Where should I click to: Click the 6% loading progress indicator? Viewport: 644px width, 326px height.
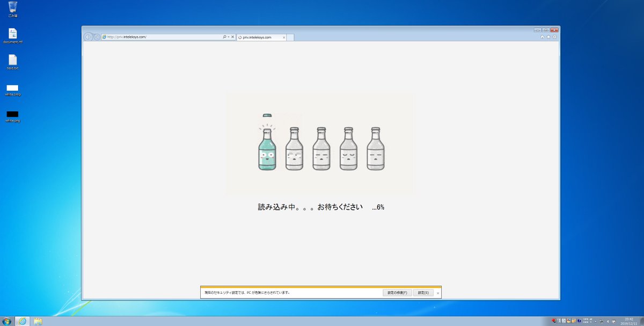pyautogui.click(x=378, y=207)
